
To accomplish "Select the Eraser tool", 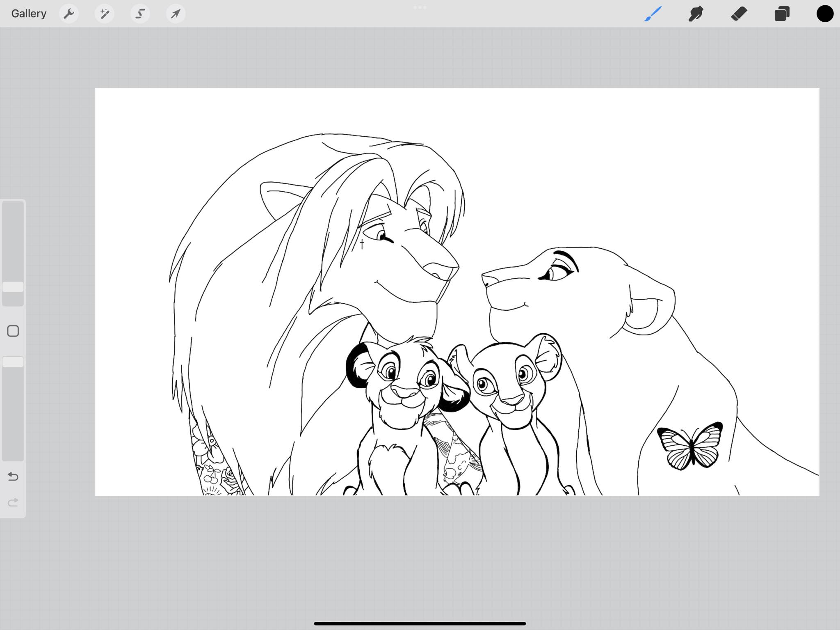I will pos(739,14).
